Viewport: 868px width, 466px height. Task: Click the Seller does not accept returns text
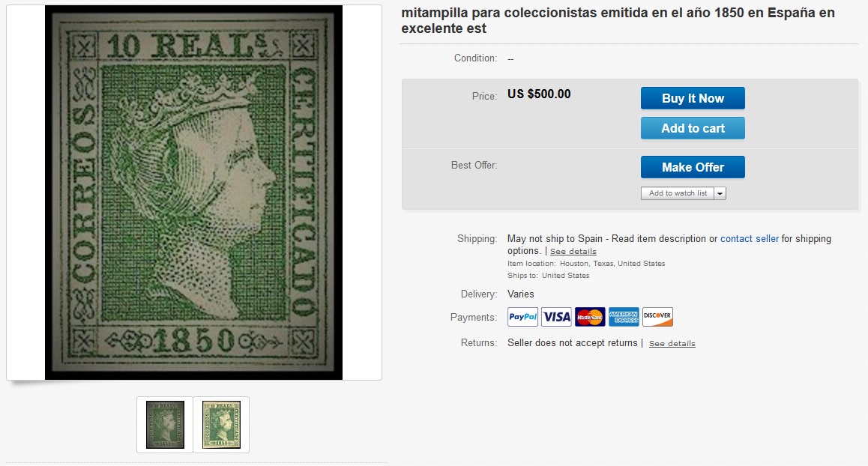(573, 343)
